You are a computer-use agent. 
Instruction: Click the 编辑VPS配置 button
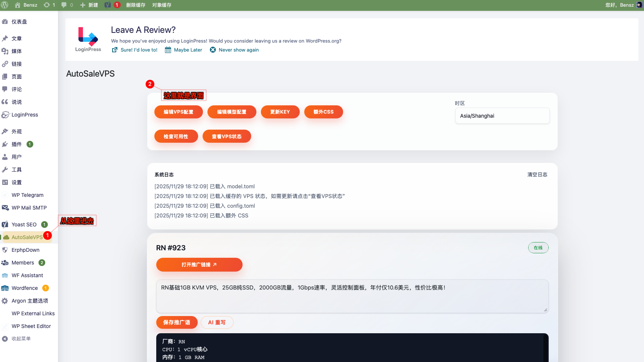pyautogui.click(x=178, y=112)
